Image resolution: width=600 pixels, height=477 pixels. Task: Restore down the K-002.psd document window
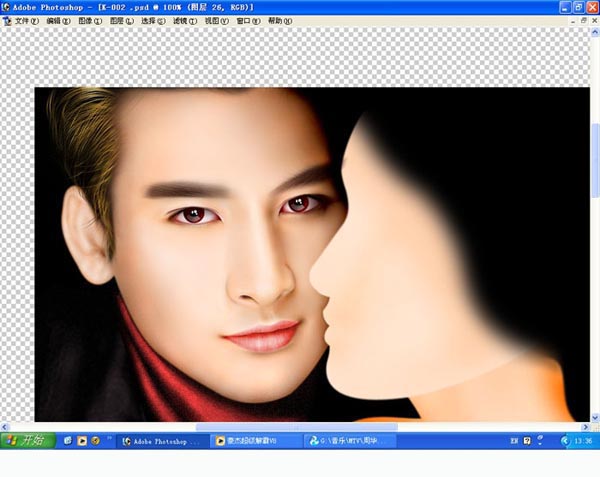[x=584, y=21]
